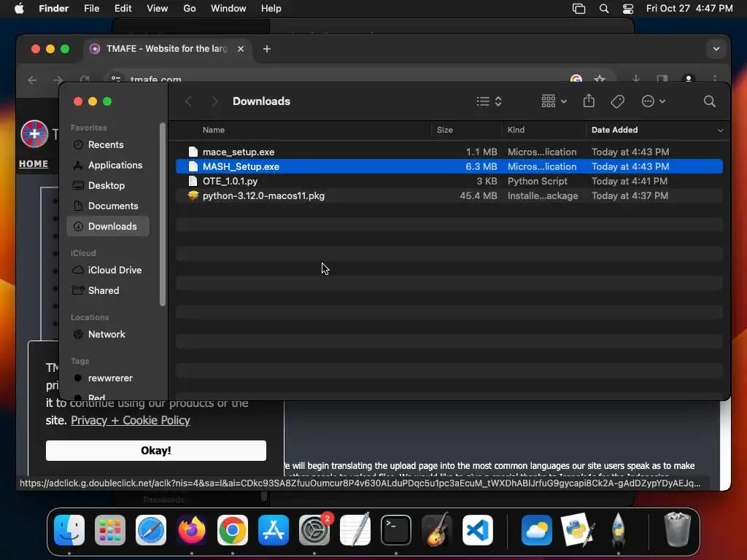Open GarageBand from the Dock
Viewport: 747px width, 560px height.
pos(437,530)
